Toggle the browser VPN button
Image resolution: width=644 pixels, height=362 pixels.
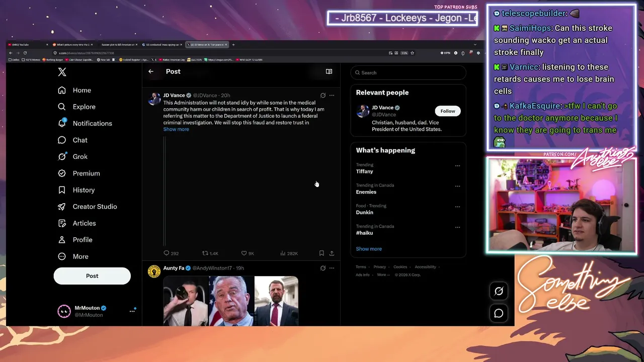(x=445, y=53)
